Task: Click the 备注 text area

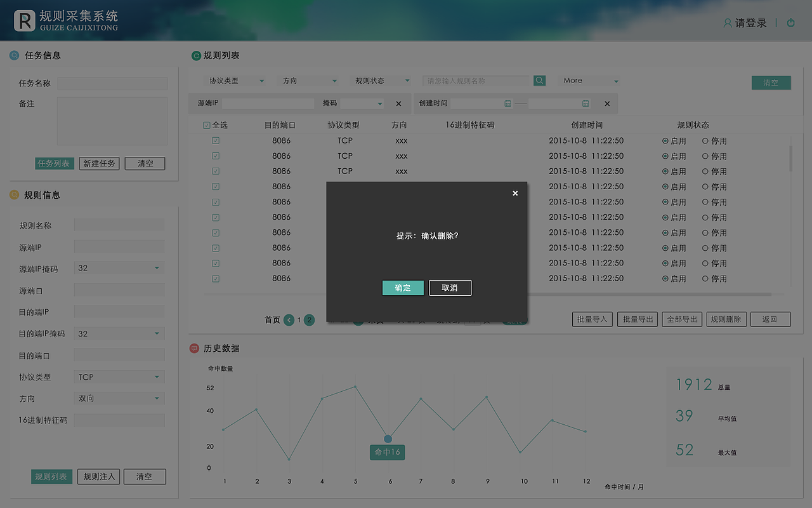Action: pos(112,121)
